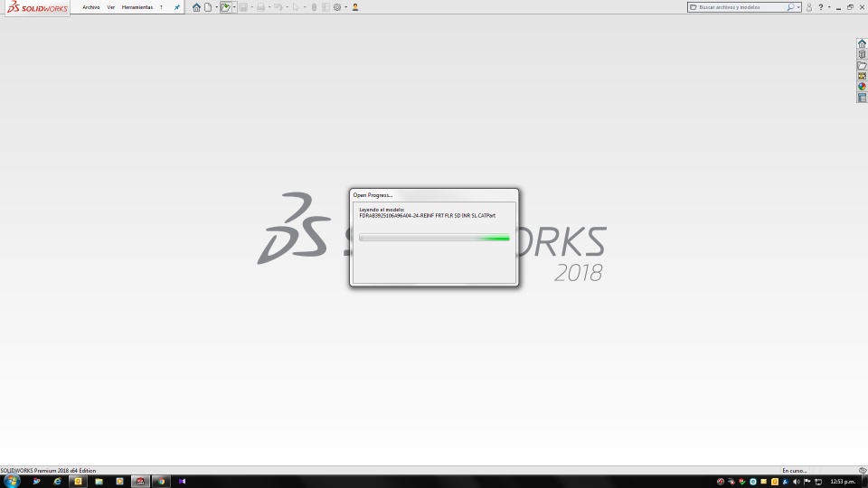Viewport: 868px width, 488px height.
Task: Click the green loading progress bar
Action: coord(434,238)
